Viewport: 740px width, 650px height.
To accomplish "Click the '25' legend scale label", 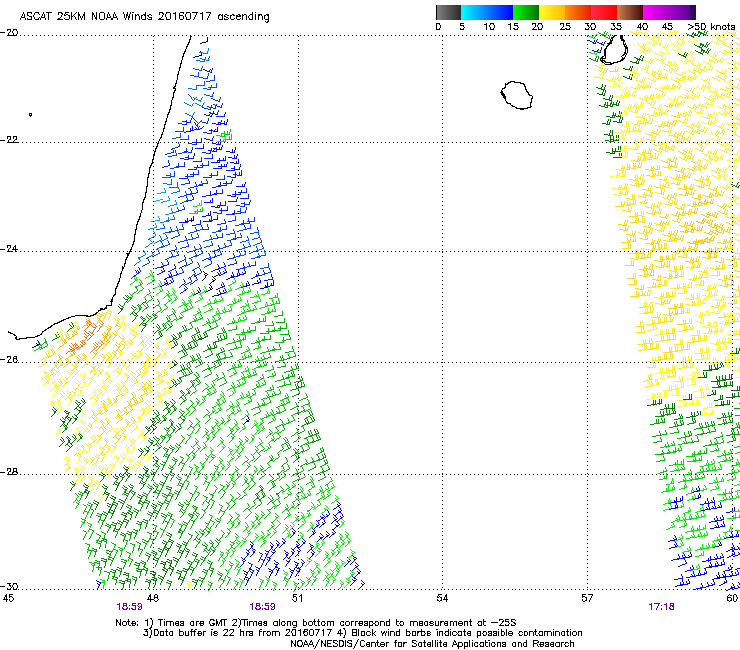I will (x=565, y=27).
